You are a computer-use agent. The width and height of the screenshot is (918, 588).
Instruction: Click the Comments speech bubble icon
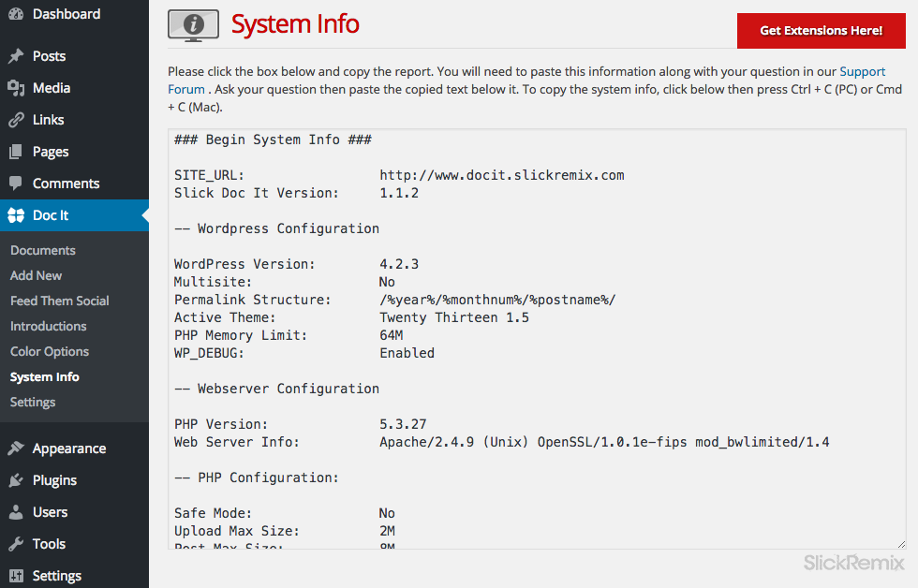16,184
